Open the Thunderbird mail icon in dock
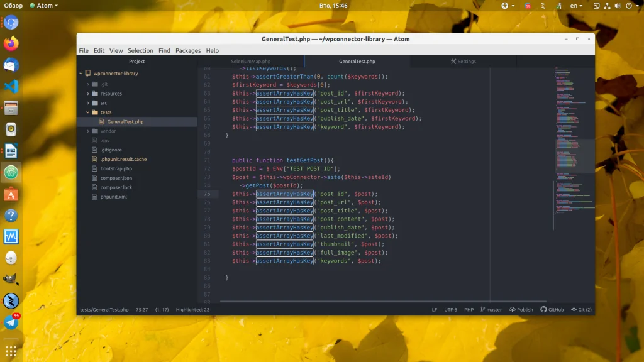The image size is (644, 362). [x=11, y=65]
